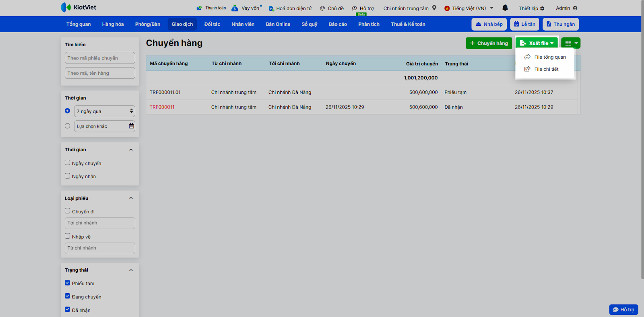The width and height of the screenshot is (644, 317).
Task: Open the Hàng hóa menu
Action: point(113,24)
